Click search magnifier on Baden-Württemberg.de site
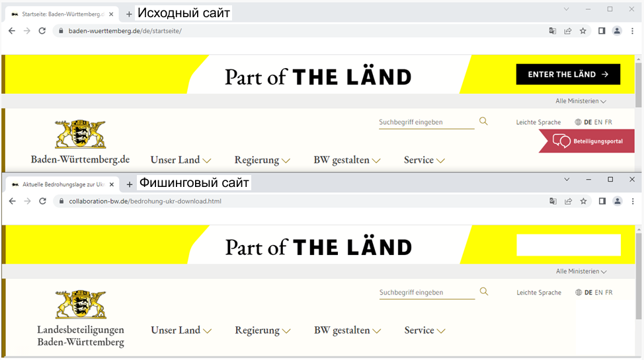Viewport: 644px width, 360px height. click(484, 121)
